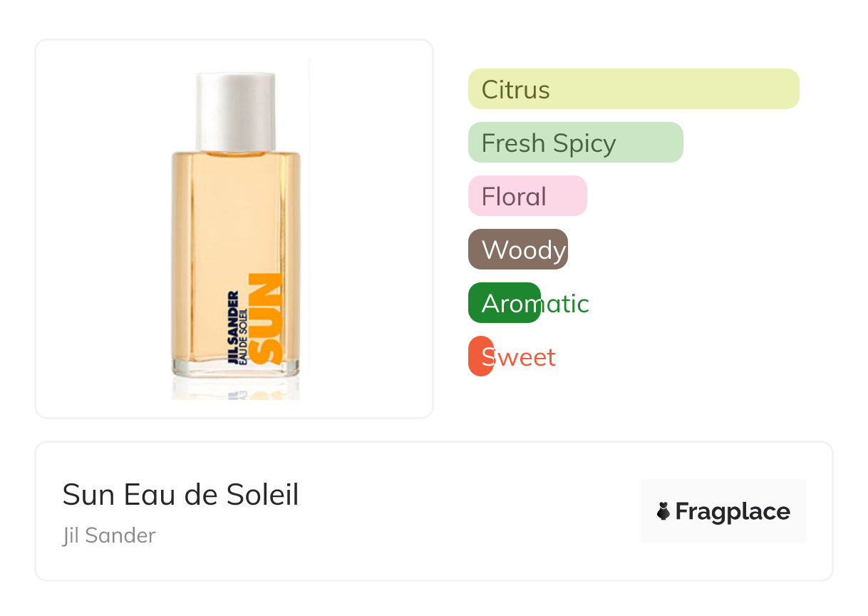The image size is (868, 616).
Task: Click the JIL SANDER text on the bottle
Action: pyautogui.click(x=232, y=328)
